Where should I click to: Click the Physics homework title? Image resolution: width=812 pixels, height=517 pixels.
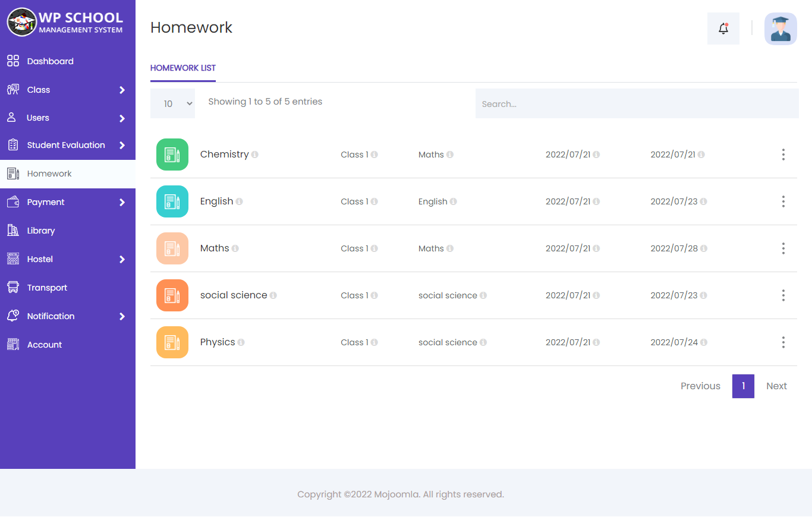pos(218,342)
